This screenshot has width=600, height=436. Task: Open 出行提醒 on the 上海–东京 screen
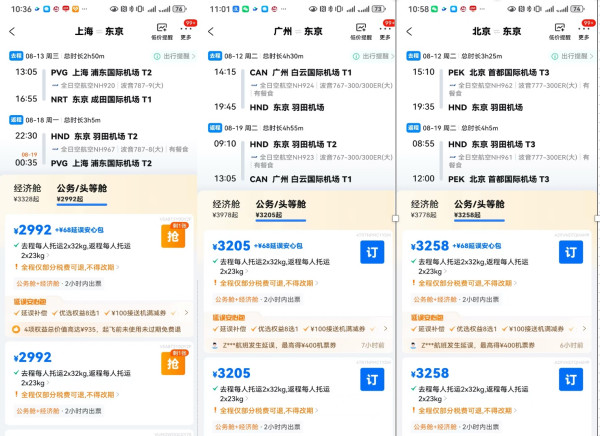(x=174, y=56)
